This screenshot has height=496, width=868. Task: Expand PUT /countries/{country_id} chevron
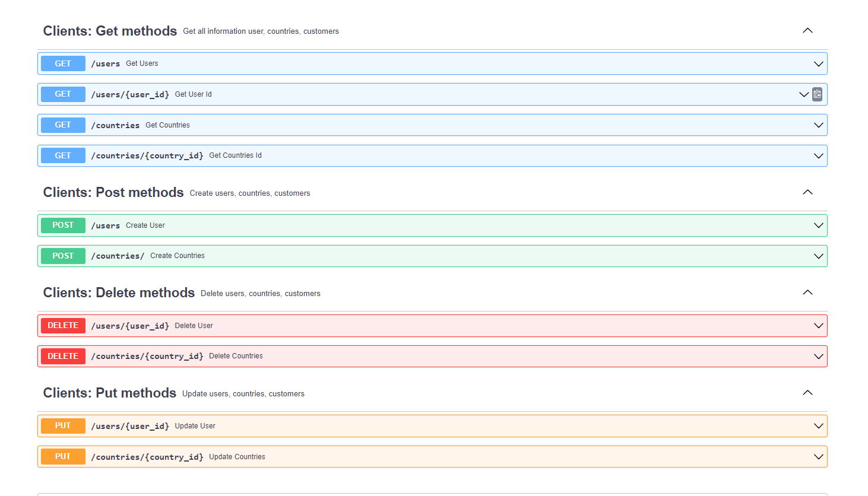(819, 457)
